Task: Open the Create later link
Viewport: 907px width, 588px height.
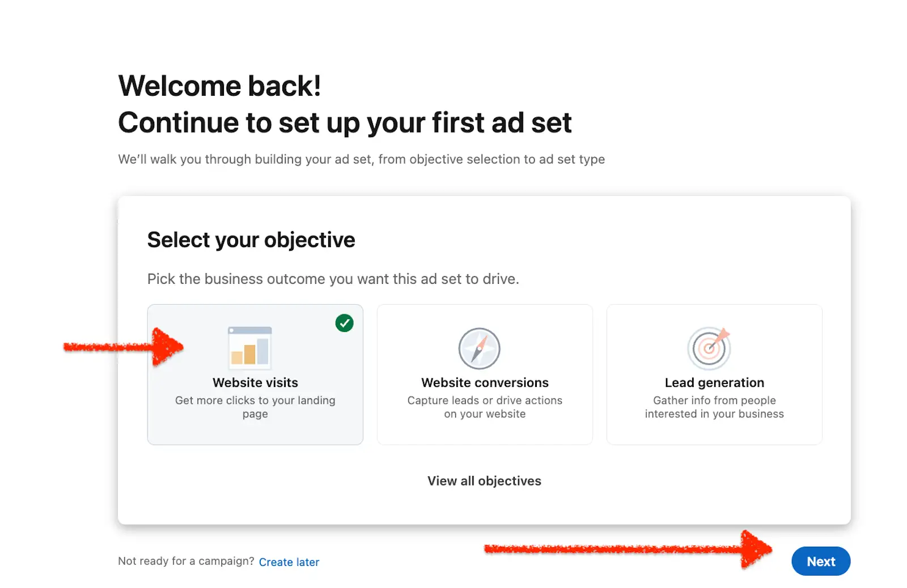Action: (289, 562)
